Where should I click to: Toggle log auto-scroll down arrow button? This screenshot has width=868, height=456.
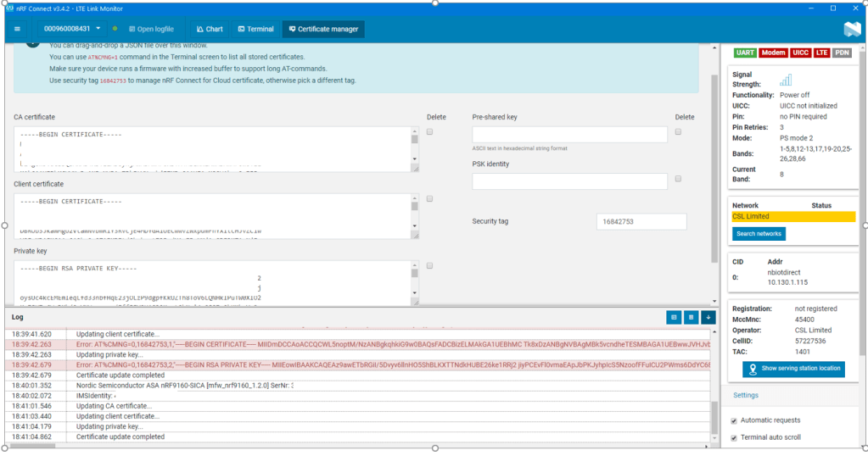[708, 317]
